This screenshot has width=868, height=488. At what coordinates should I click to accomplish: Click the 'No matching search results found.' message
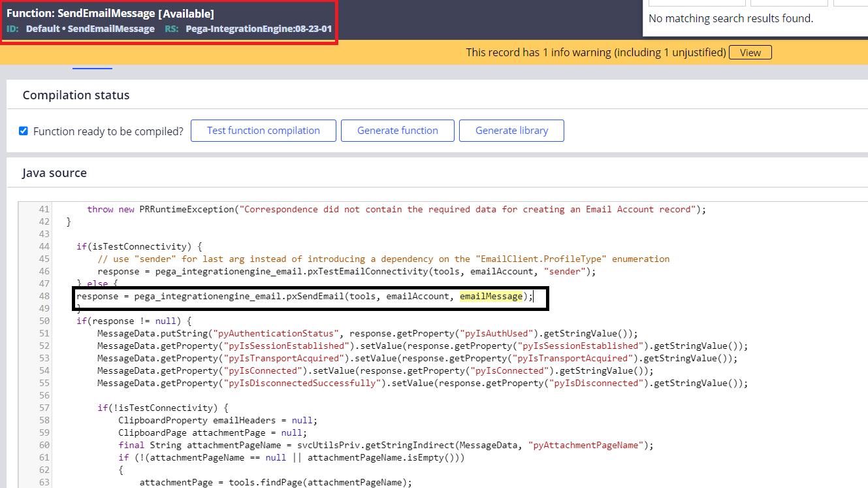731,18
